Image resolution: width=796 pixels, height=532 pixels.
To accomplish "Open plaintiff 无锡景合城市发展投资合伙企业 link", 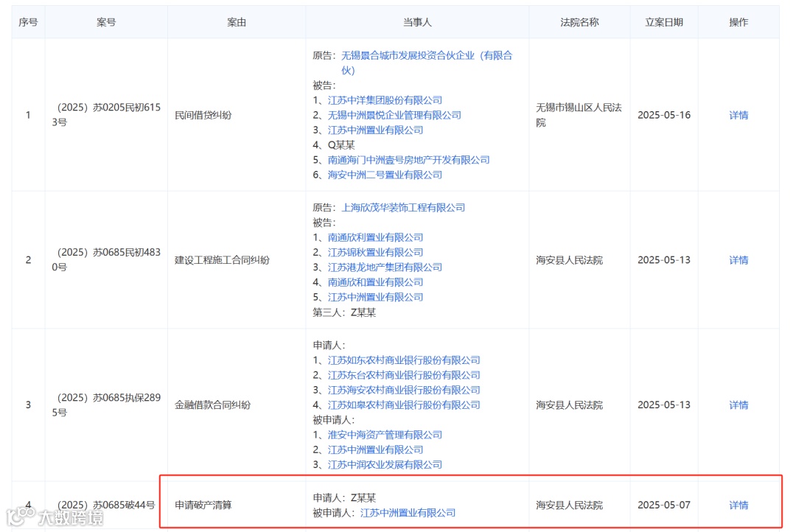I will click(x=427, y=63).
